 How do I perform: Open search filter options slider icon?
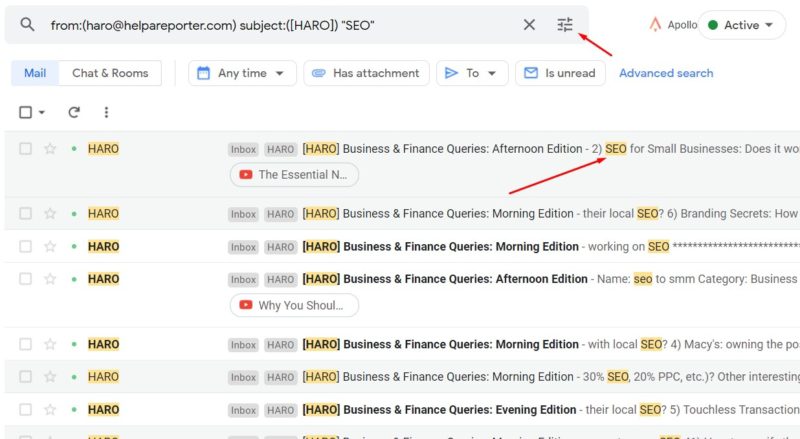[x=565, y=25]
